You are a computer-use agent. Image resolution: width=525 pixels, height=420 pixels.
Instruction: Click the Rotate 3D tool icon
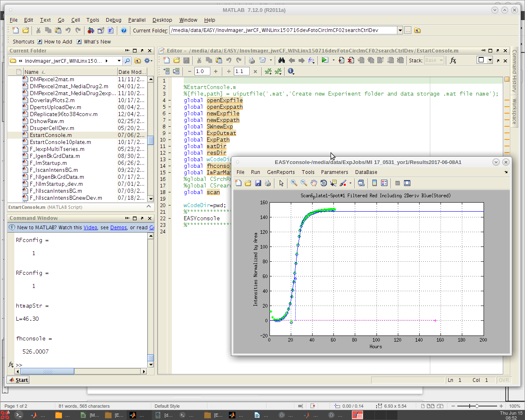[x=324, y=183]
